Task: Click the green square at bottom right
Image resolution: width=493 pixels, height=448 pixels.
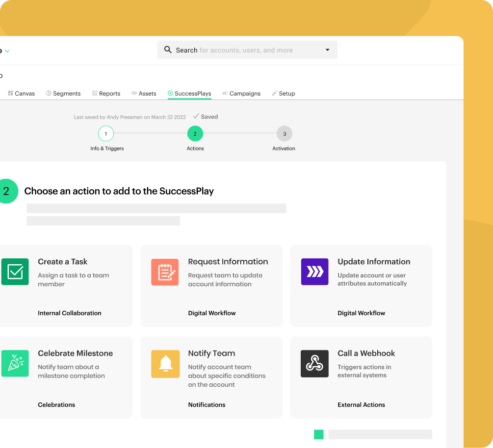Action: point(319,434)
